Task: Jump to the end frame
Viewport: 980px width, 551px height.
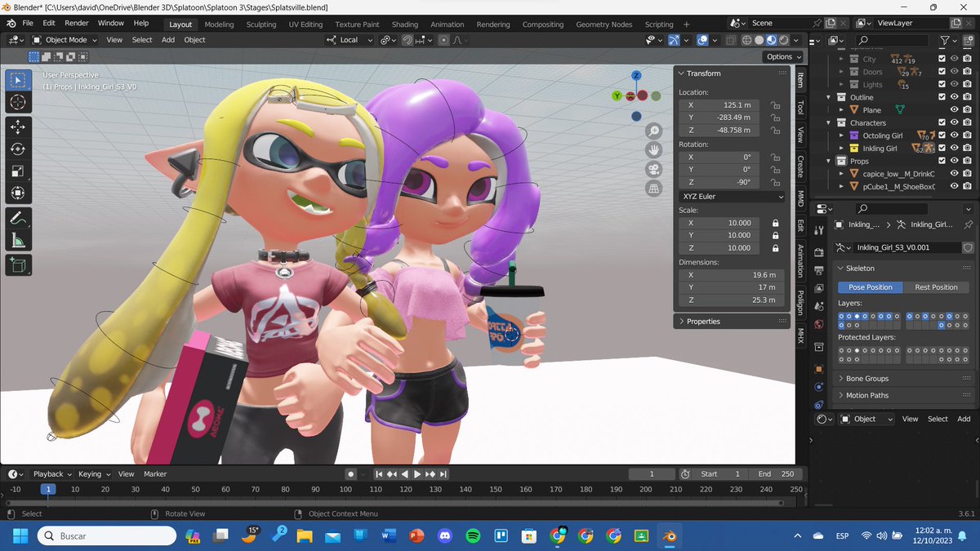Action: tap(443, 474)
